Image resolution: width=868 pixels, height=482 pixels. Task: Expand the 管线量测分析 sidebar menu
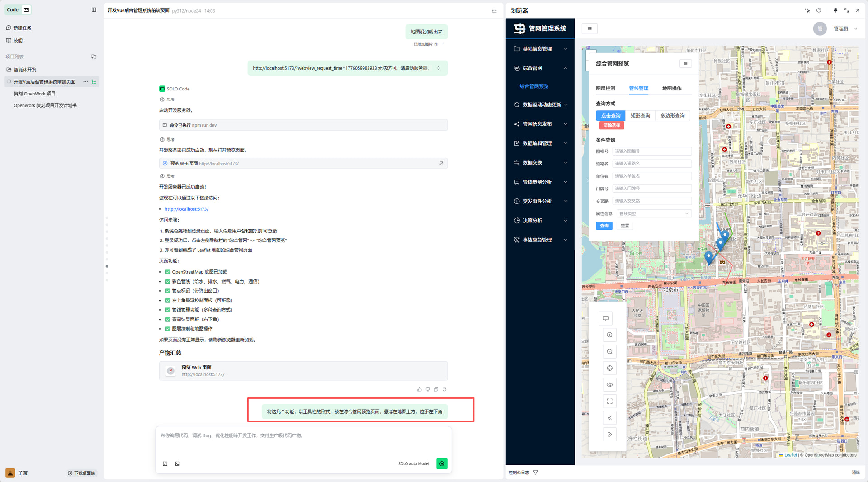pos(540,182)
